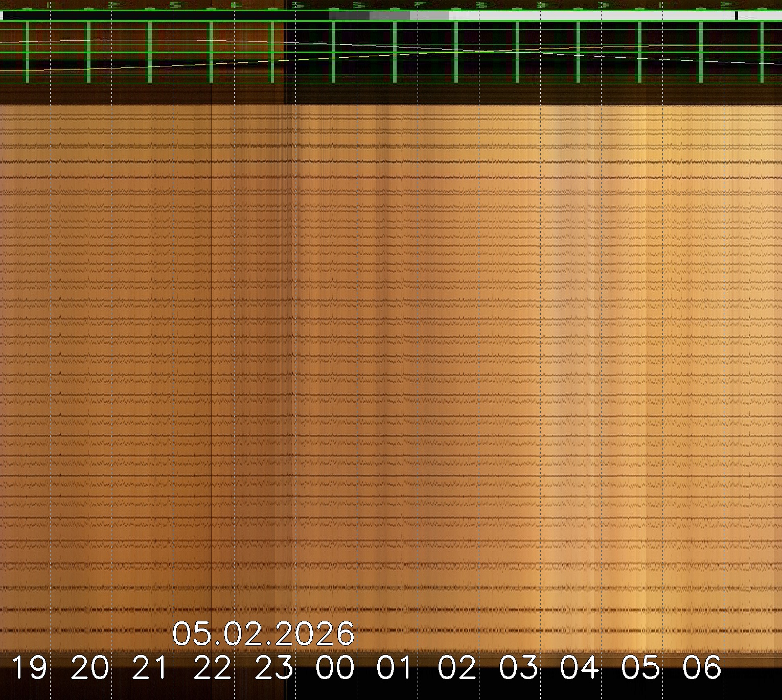Click the 05.02.2026 date label
Viewport: 782px width, 700px height.
(263, 634)
